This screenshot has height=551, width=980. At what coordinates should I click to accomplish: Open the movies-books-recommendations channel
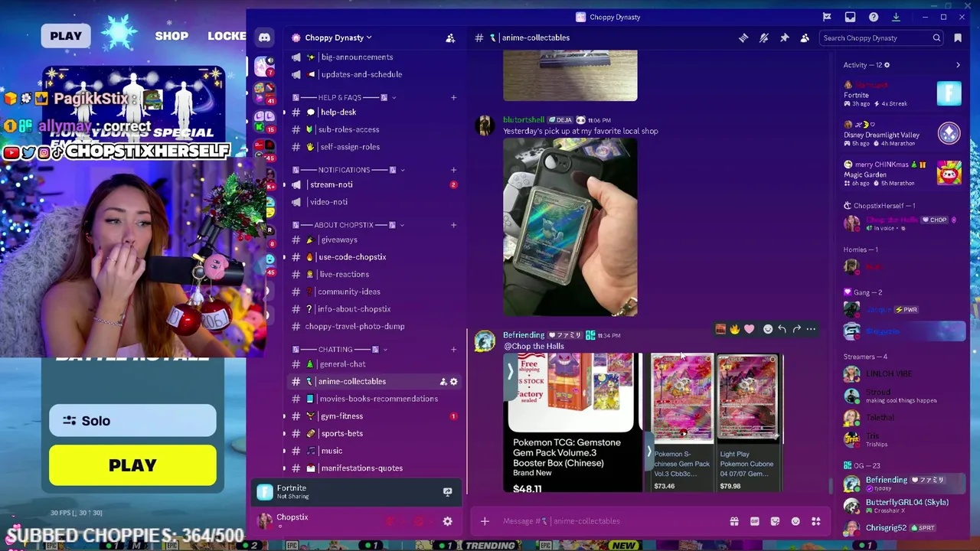pyautogui.click(x=374, y=399)
